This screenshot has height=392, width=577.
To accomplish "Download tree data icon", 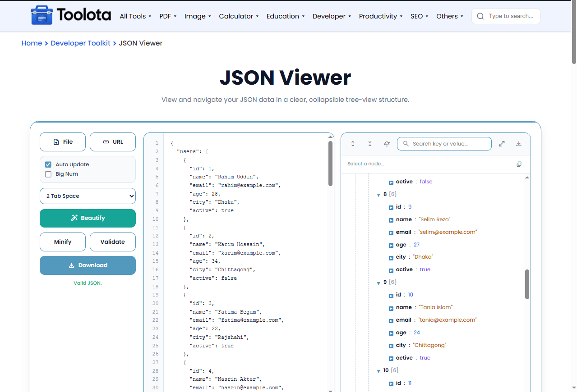I will [519, 144].
